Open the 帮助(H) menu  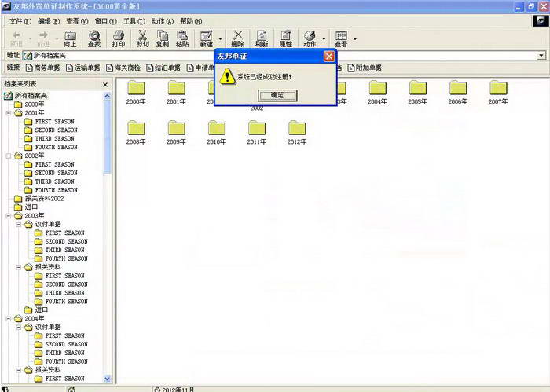[191, 21]
